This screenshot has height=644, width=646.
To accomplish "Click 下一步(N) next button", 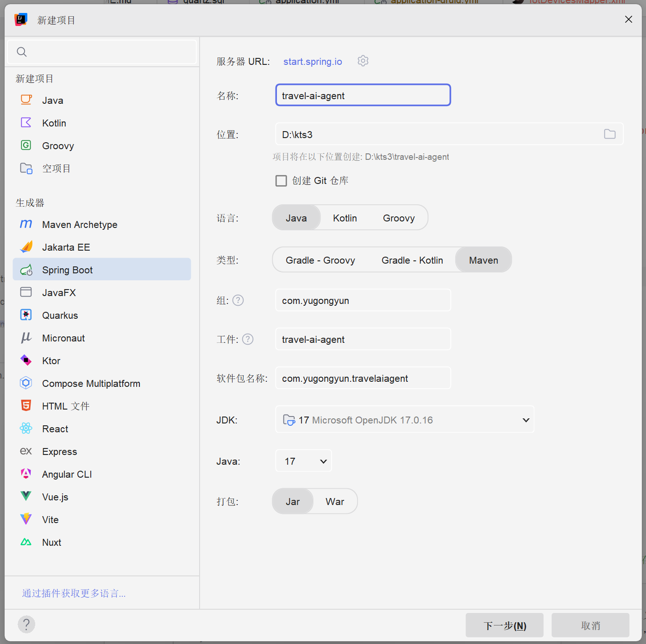I will (x=505, y=625).
